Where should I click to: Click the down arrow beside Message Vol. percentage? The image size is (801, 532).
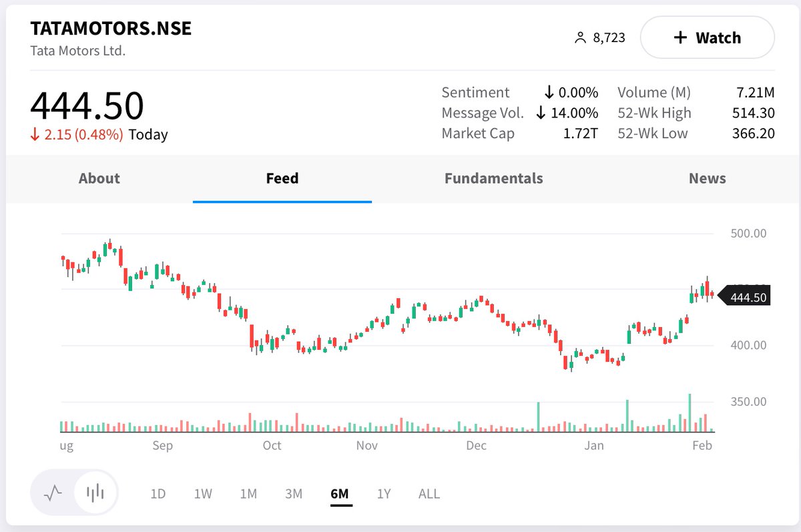541,113
